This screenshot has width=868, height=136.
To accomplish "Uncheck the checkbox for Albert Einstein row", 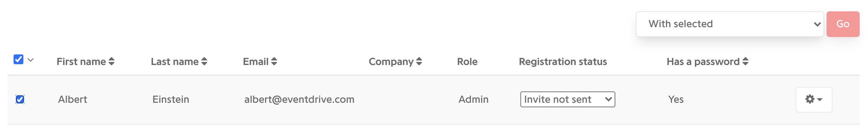I will [x=20, y=99].
